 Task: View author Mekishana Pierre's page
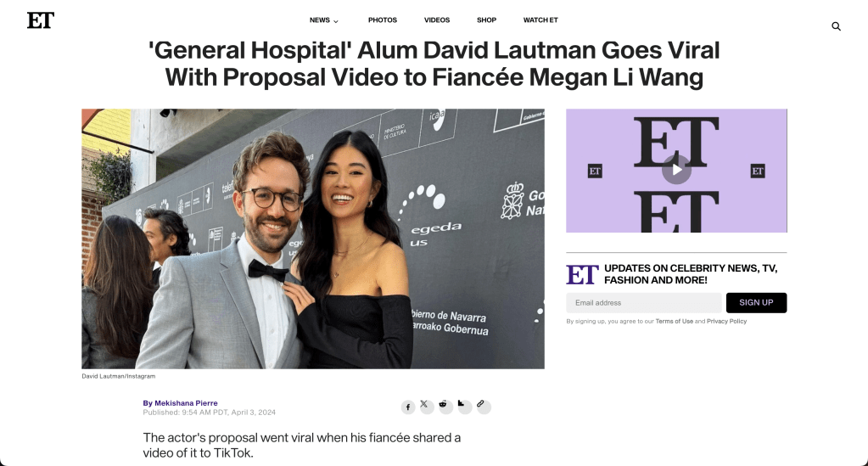tap(186, 403)
